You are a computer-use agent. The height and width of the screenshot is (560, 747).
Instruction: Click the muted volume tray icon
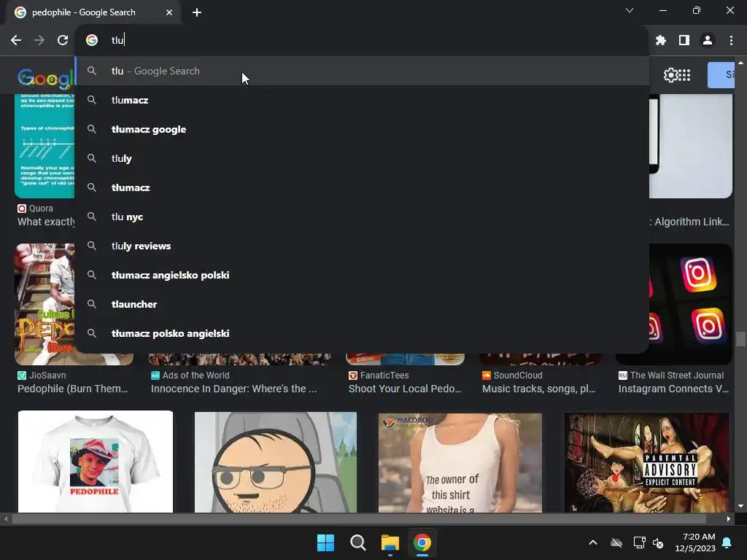[658, 542]
